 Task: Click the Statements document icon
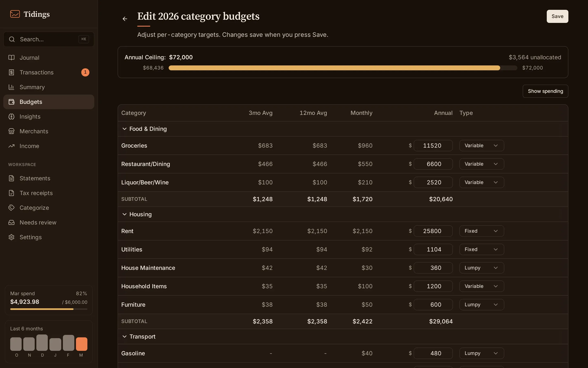11,178
